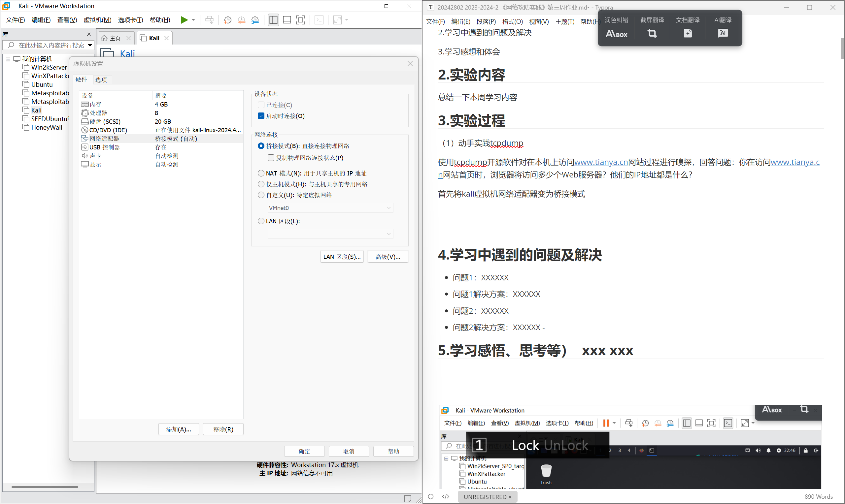Collapse the 我的计算机 tree node
Viewport: 845px width, 504px height.
click(8, 59)
